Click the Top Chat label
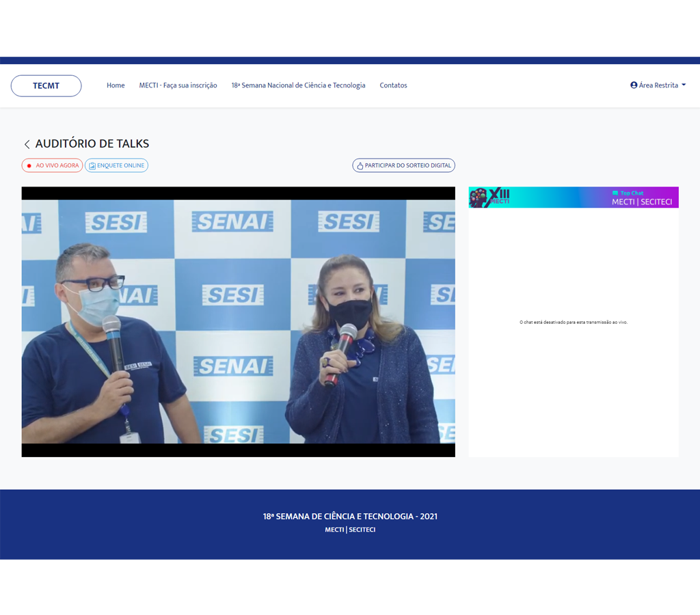Viewport: 700px width, 615px height. point(632,193)
